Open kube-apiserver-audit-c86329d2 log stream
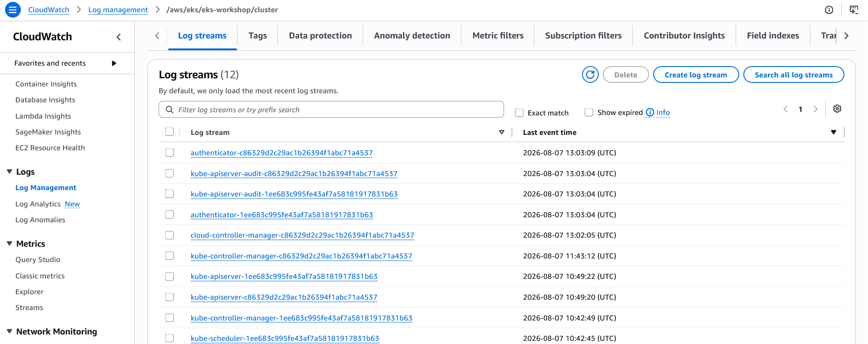Screen dimensions: 868x344 pos(294,174)
